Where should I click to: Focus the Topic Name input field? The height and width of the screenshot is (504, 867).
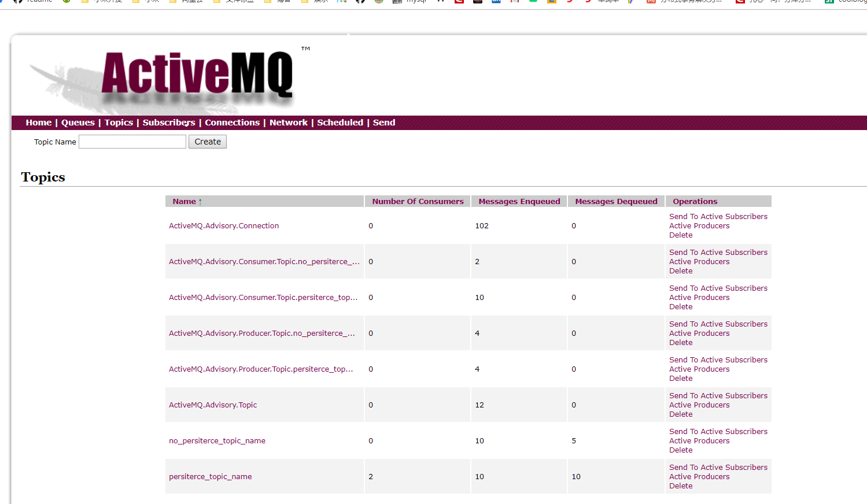pyautogui.click(x=132, y=142)
